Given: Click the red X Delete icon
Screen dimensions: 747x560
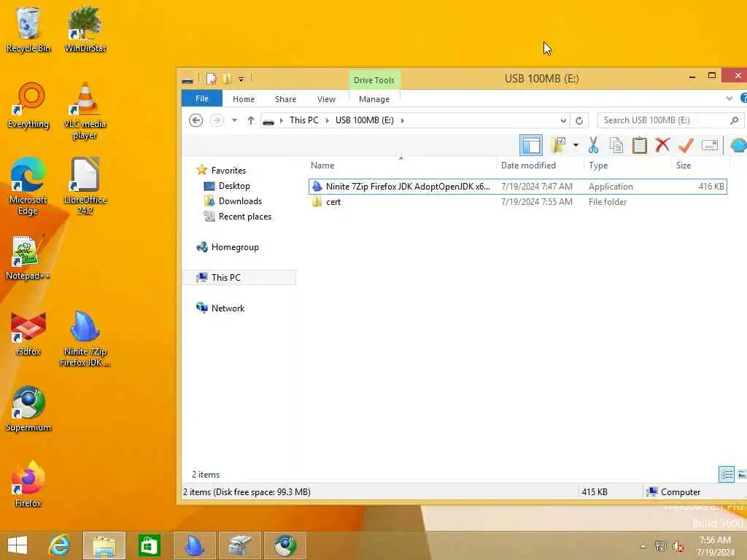Looking at the screenshot, I should pos(662,145).
